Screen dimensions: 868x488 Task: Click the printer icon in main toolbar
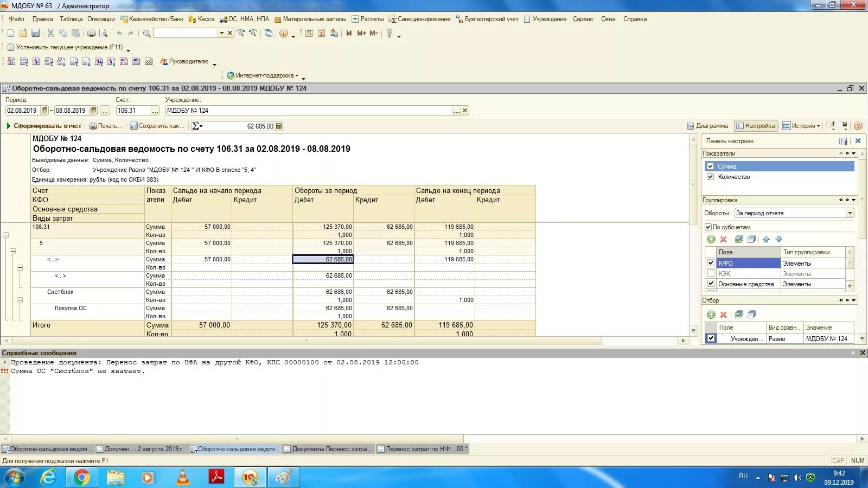(x=91, y=33)
